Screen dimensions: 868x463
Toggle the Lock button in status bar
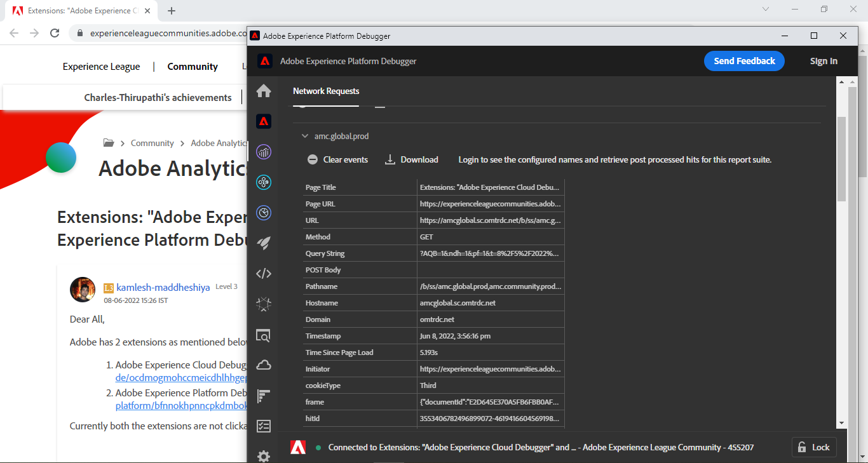pyautogui.click(x=814, y=447)
